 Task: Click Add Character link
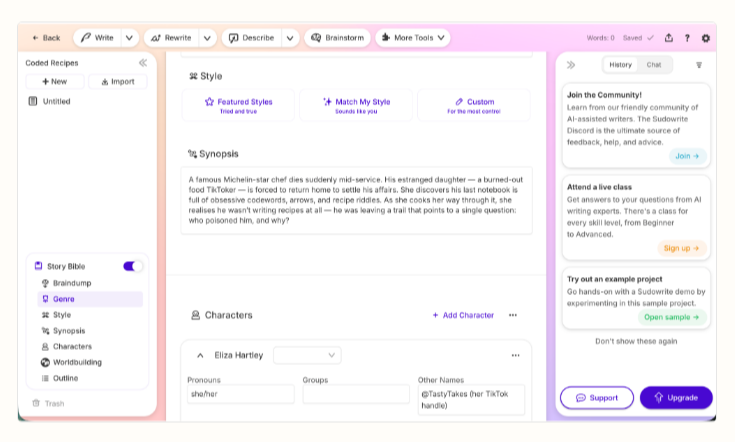463,315
